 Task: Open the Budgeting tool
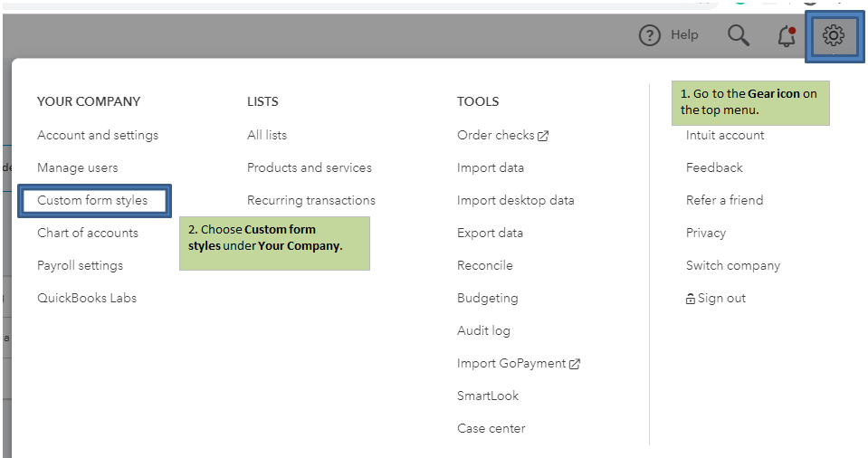point(488,298)
